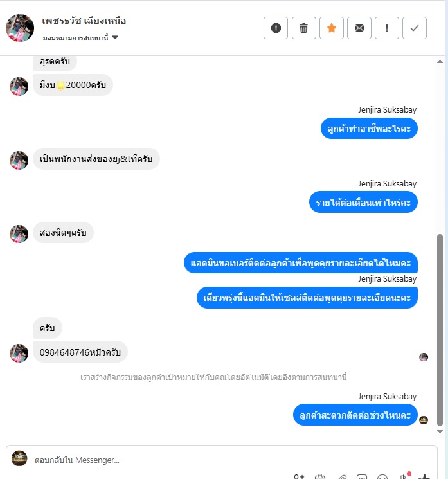The width and height of the screenshot is (448, 479).
Task: Click the auto-created customer activity notice text
Action: [213, 377]
